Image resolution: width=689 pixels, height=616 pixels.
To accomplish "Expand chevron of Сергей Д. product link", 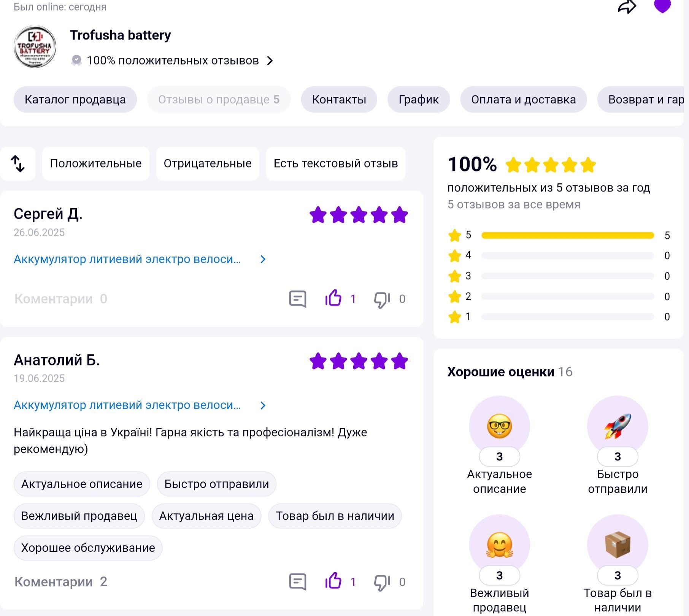I will click(x=263, y=259).
